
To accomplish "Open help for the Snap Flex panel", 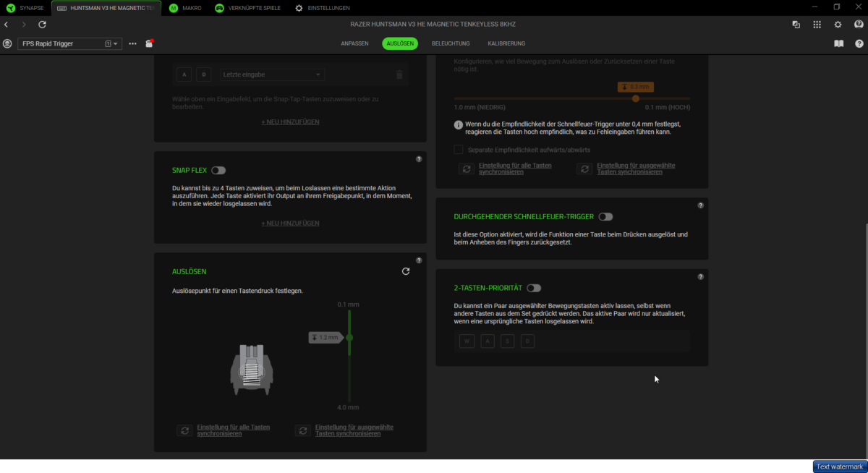I will click(x=419, y=159).
